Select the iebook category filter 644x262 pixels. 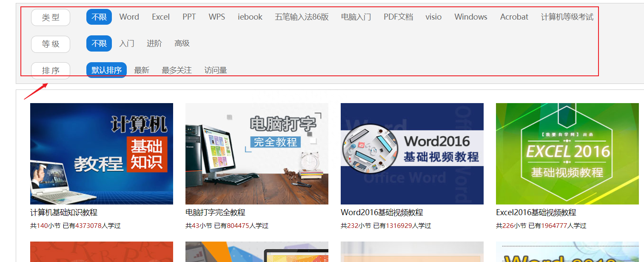[x=250, y=17]
